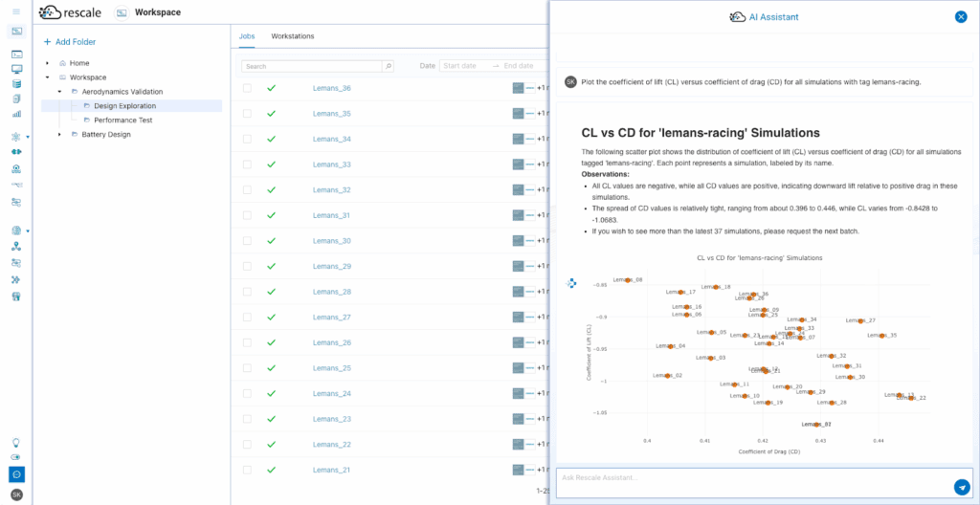Click the lightbulb icon in the sidebar
Screen dimensions: 980x505
pos(16,442)
